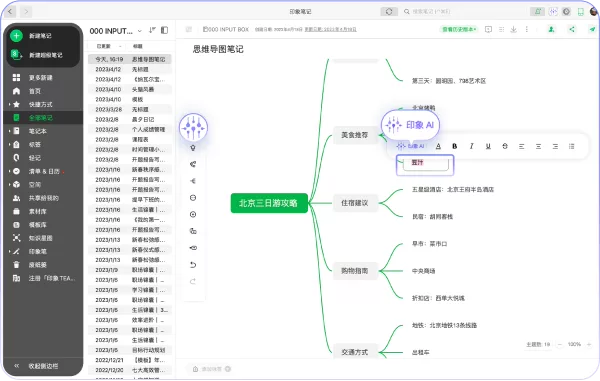The image size is (600, 381).
Task: Select the note 头脑风暴
Action: pyautogui.click(x=130, y=89)
